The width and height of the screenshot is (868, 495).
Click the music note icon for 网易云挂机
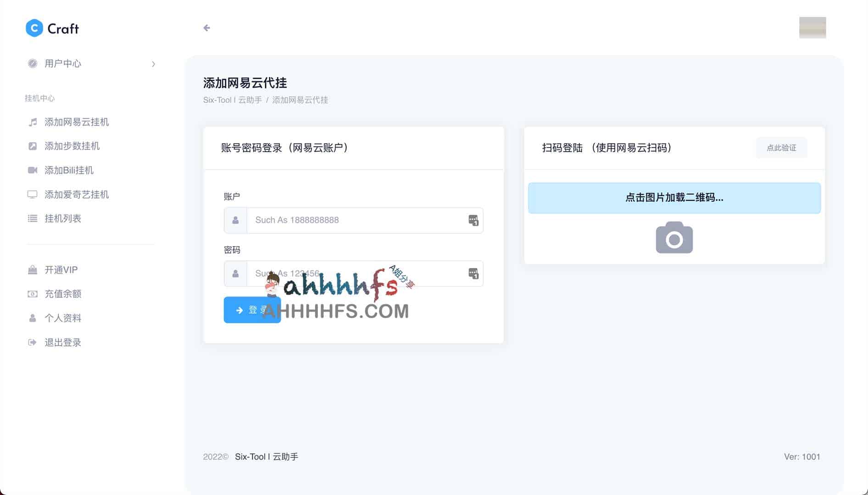pos(33,122)
